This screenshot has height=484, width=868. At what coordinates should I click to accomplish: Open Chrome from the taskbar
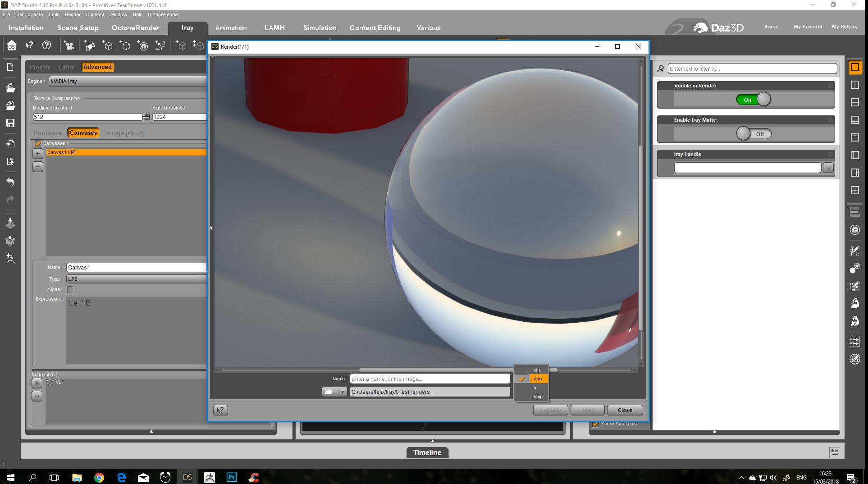coord(99,477)
